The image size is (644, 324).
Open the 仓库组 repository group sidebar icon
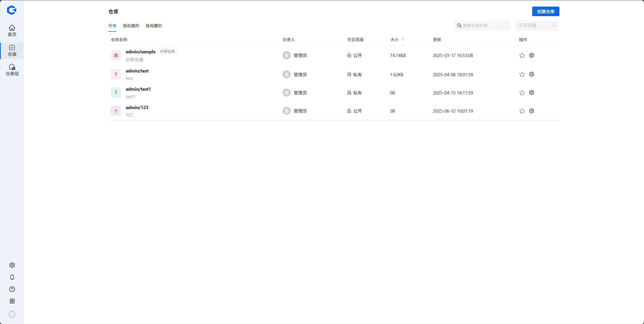pyautogui.click(x=12, y=70)
